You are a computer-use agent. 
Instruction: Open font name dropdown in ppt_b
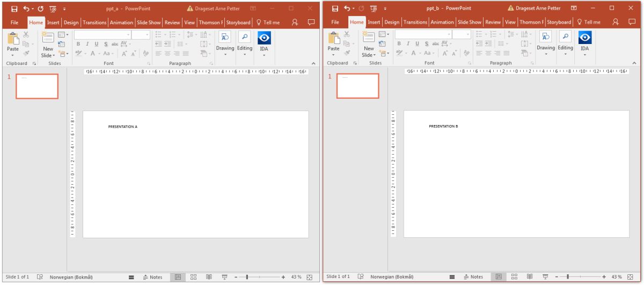click(449, 35)
